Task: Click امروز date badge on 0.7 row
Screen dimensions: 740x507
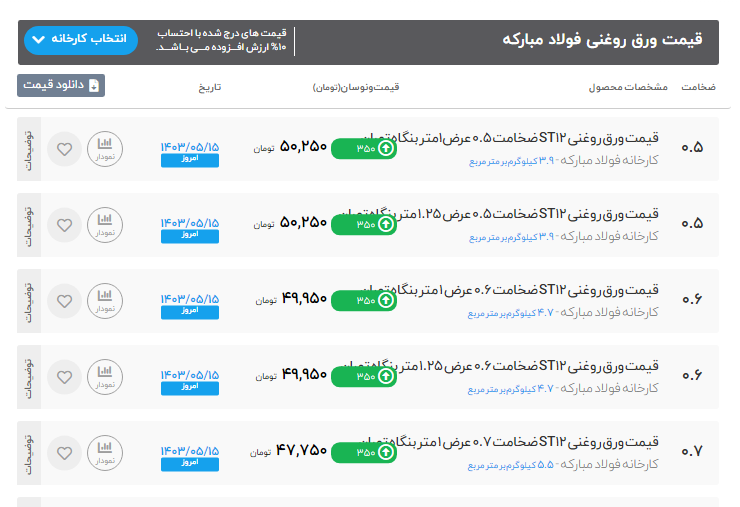Action: point(189,464)
